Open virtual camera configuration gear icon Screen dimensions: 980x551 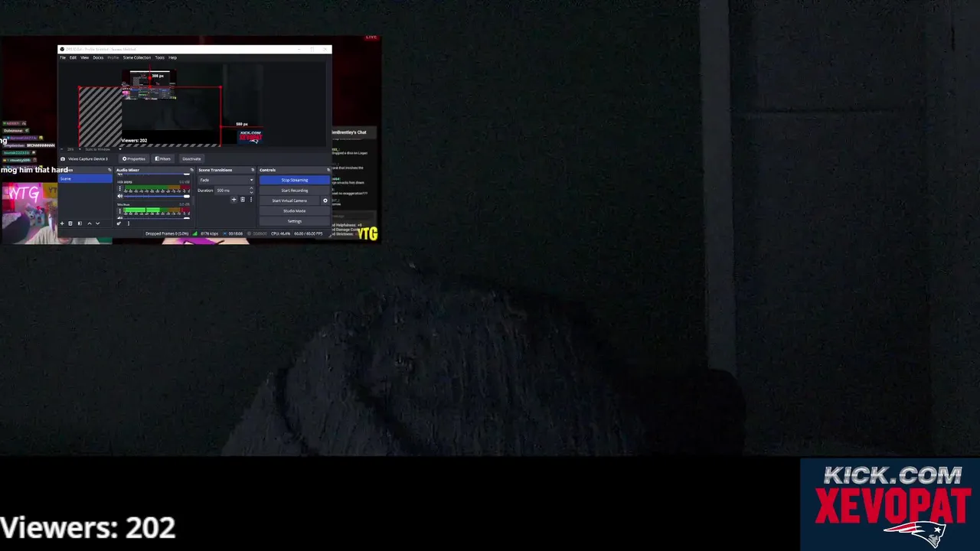pyautogui.click(x=325, y=201)
